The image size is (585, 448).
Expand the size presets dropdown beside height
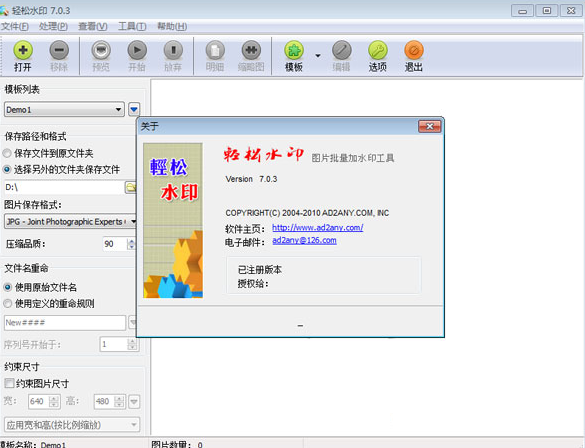[x=134, y=402]
